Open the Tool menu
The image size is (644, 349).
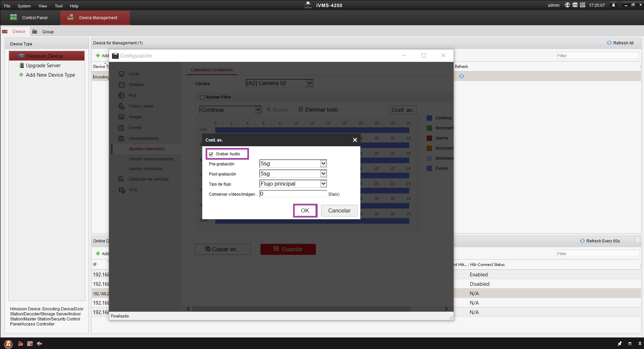(x=59, y=6)
